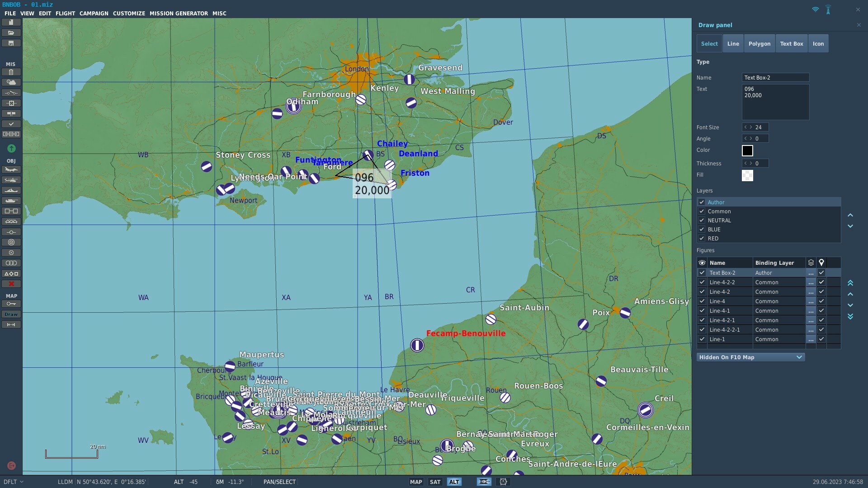Move figure to top with double up chevron
Viewport: 868px width, 488px height.
850,283
